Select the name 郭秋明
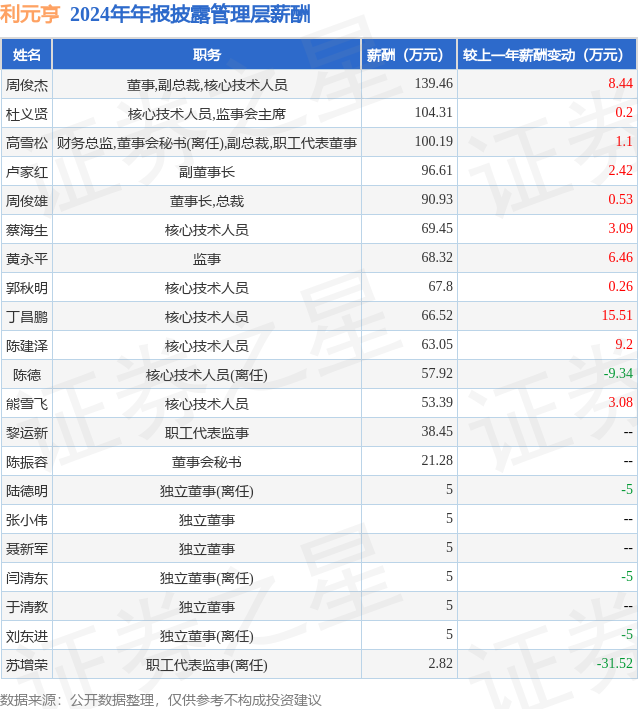The image size is (638, 709). tap(27, 288)
